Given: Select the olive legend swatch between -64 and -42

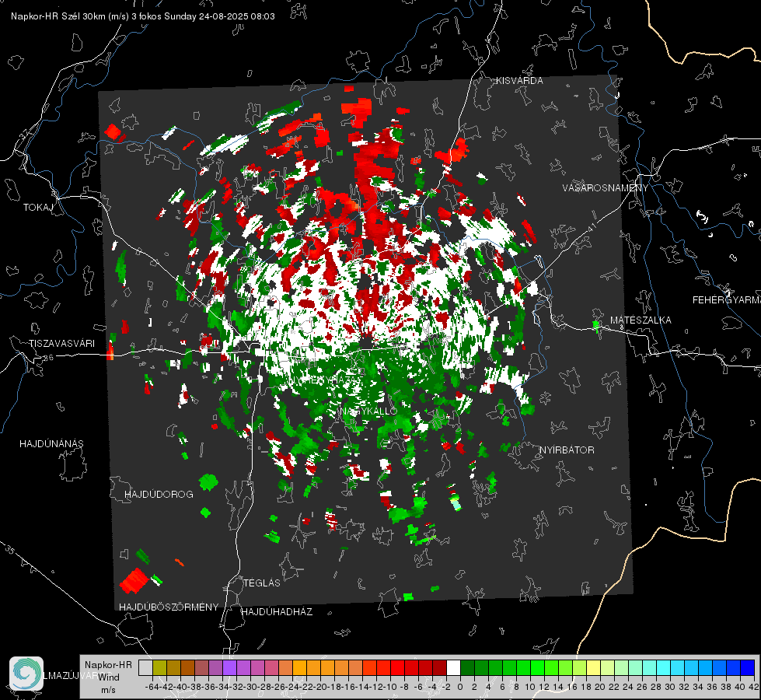Looking at the screenshot, I should 159,668.
